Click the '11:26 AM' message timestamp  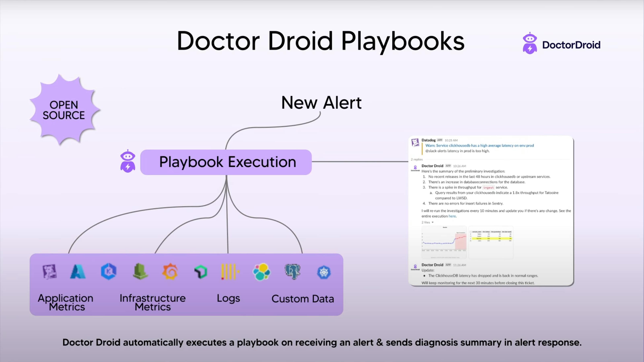[x=460, y=265]
